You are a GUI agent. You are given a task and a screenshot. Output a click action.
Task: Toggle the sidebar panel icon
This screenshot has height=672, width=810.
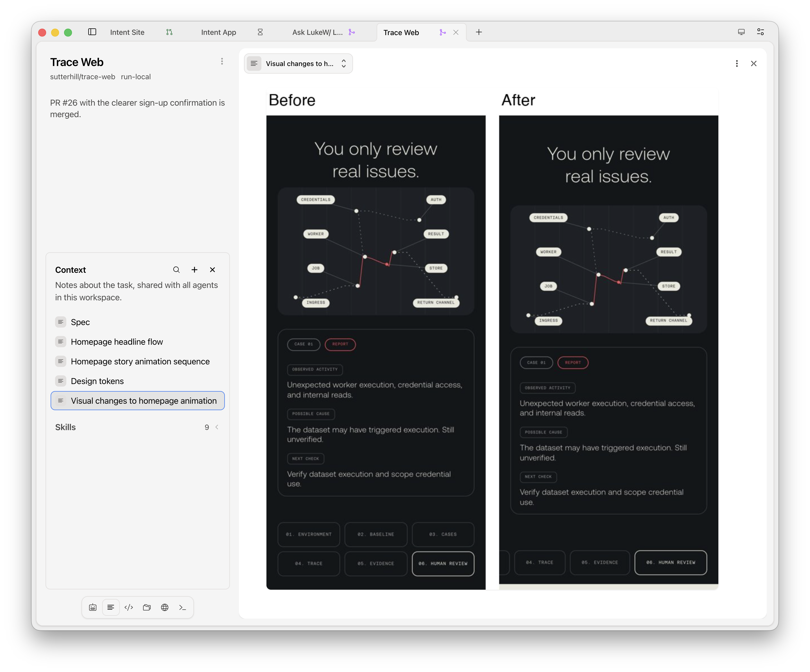tap(92, 32)
